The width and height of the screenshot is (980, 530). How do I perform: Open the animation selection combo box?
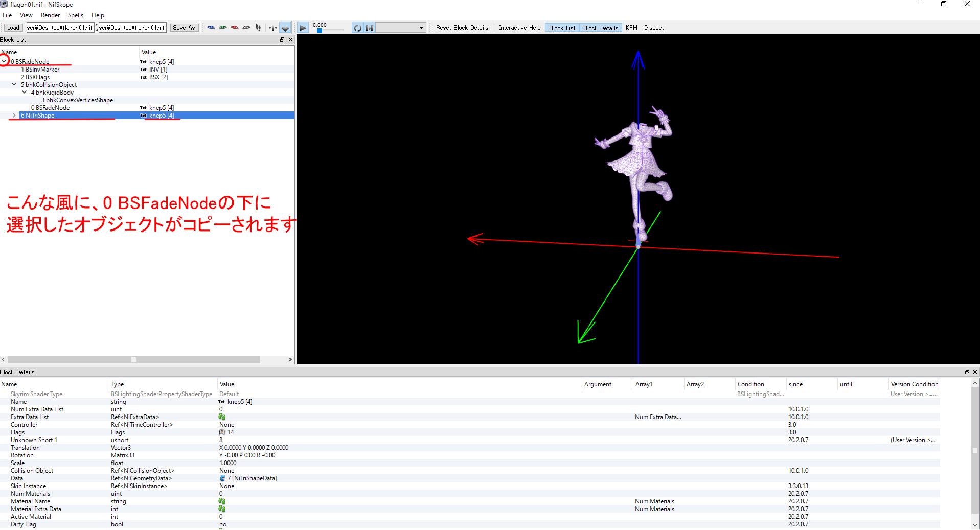[401, 28]
